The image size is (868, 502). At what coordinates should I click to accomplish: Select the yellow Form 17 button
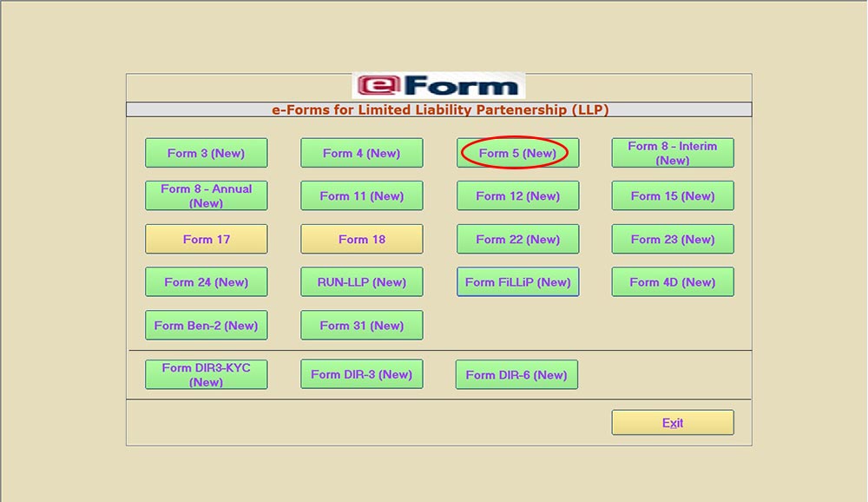(x=206, y=239)
